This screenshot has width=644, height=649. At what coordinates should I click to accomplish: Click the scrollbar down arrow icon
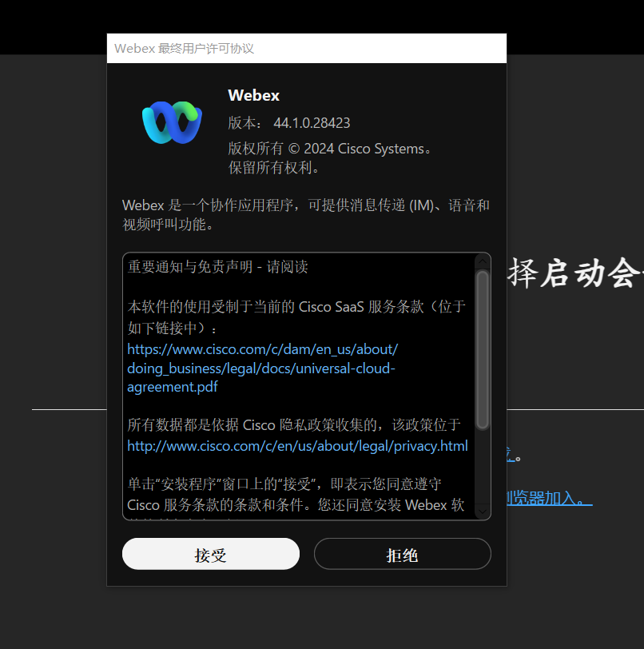[483, 512]
